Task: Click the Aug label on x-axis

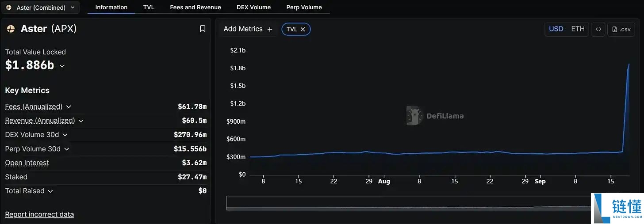Action: pyautogui.click(x=384, y=182)
